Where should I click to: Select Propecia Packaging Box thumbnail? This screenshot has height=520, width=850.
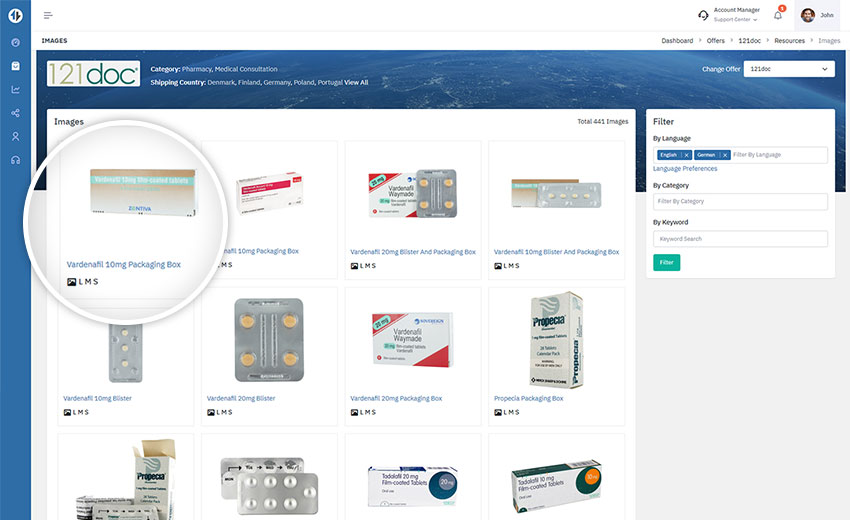556,340
